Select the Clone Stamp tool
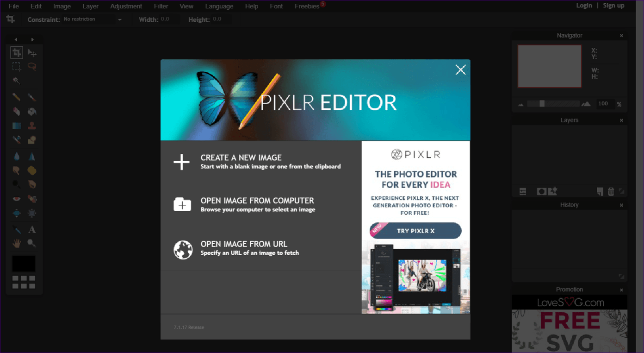Image resolution: width=644 pixels, height=353 pixels. (32, 126)
